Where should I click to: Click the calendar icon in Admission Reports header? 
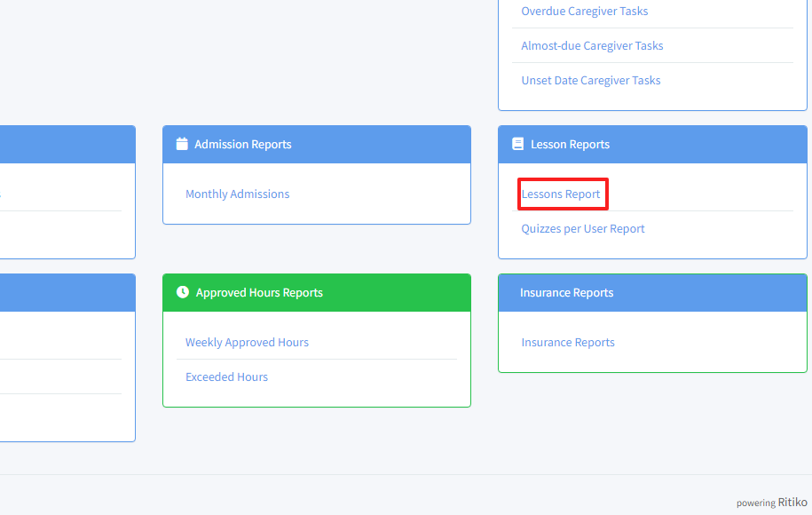[x=182, y=144]
